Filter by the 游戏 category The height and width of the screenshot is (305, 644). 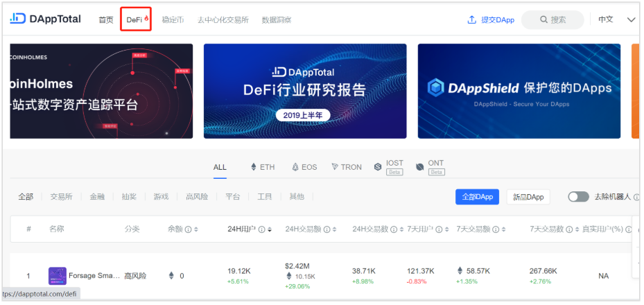click(x=161, y=197)
